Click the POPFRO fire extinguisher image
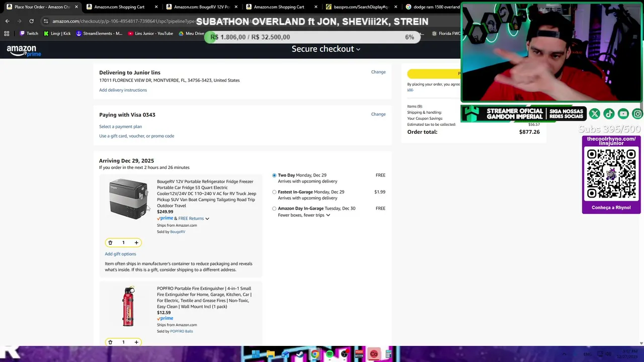 tap(129, 307)
